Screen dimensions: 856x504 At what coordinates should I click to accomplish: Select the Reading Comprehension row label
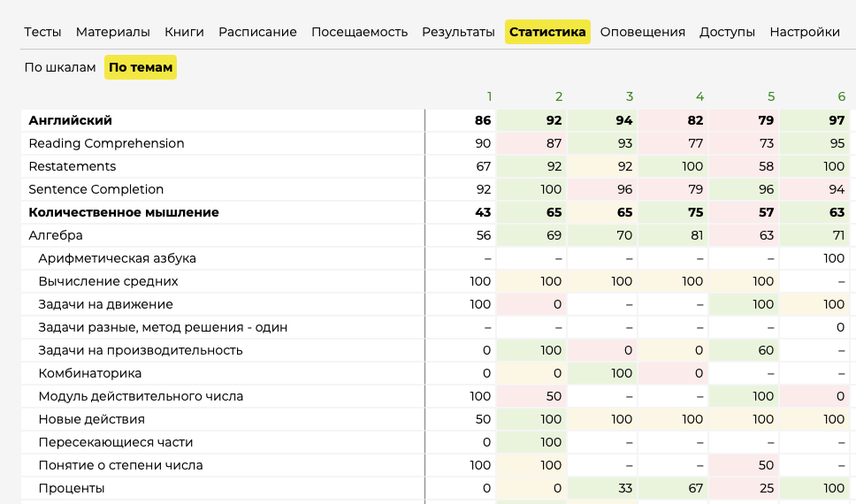106,143
